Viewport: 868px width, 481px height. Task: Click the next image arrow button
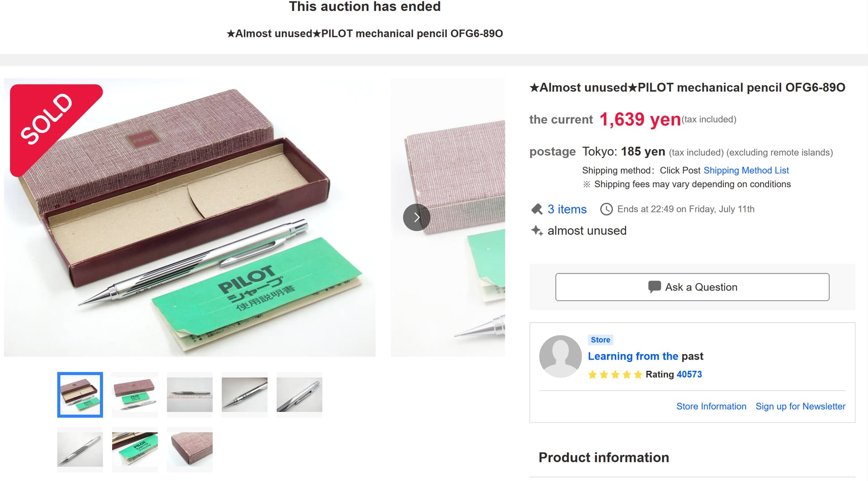pos(416,217)
